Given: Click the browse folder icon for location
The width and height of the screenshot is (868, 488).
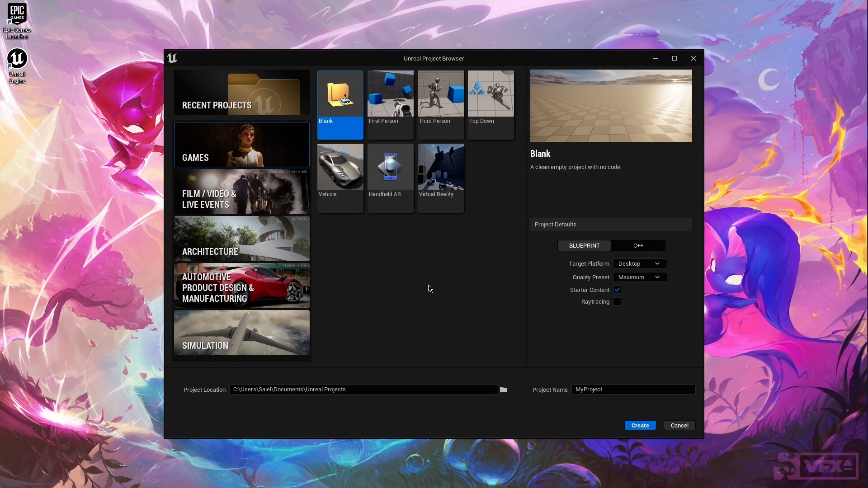Looking at the screenshot, I should [504, 389].
